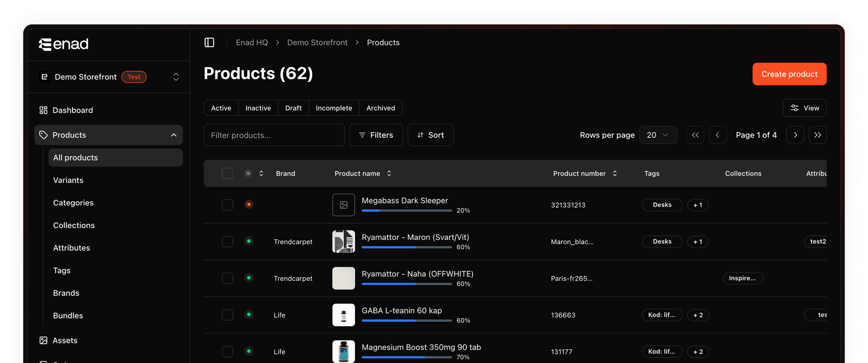Click the Create product button
This screenshot has width=868, height=363.
pos(790,74)
